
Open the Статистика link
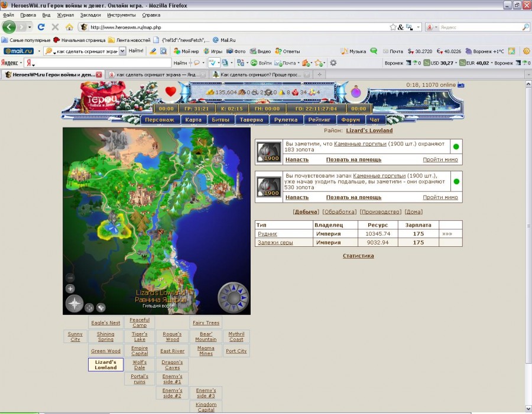click(x=358, y=256)
